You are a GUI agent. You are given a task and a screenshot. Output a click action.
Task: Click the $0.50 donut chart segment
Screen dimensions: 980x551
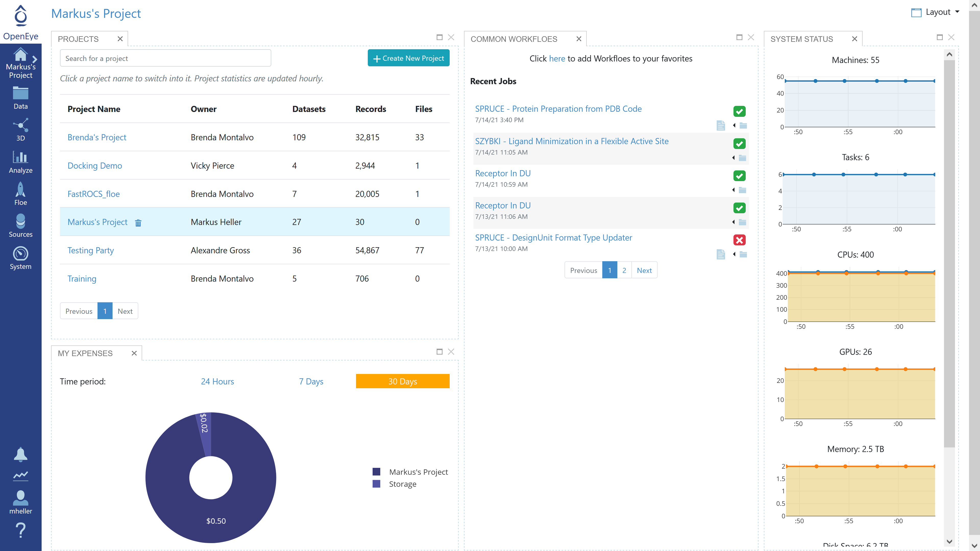pyautogui.click(x=216, y=521)
